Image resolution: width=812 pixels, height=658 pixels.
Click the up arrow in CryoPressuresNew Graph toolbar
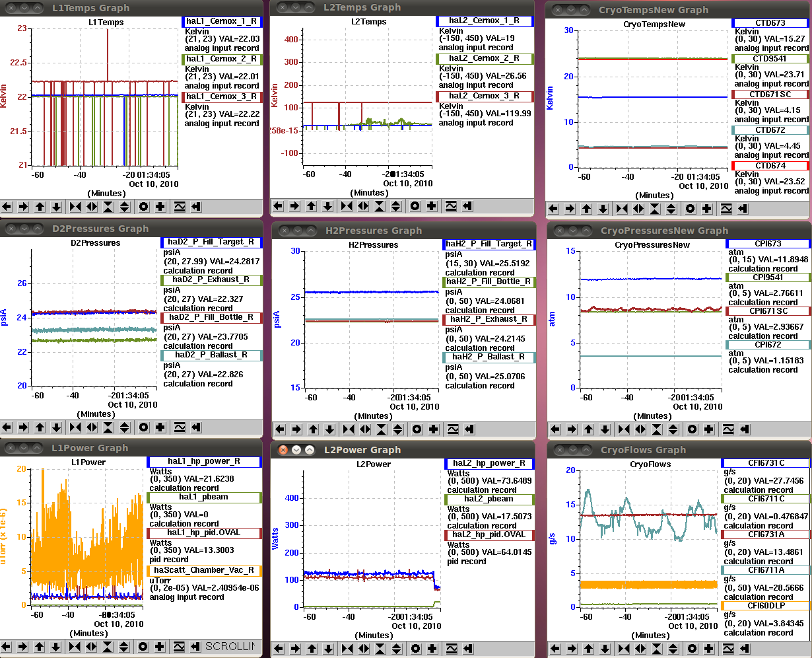click(588, 429)
